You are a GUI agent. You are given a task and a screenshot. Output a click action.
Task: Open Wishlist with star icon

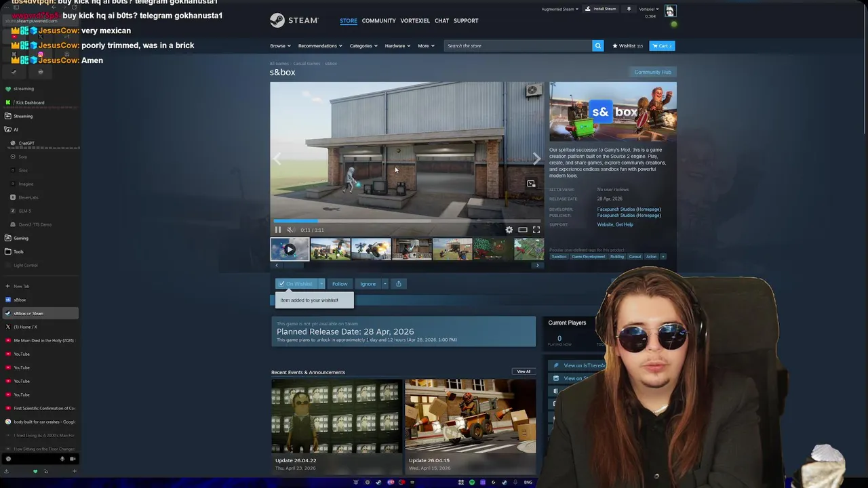tap(627, 45)
